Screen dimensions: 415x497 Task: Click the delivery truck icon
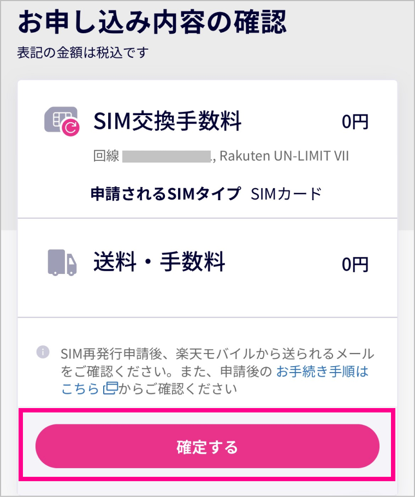(62, 263)
